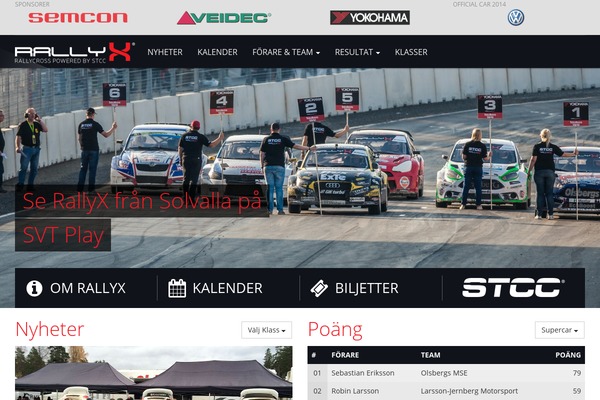Click the TEAM column header
The height and width of the screenshot is (400, 600).
pyautogui.click(x=430, y=355)
